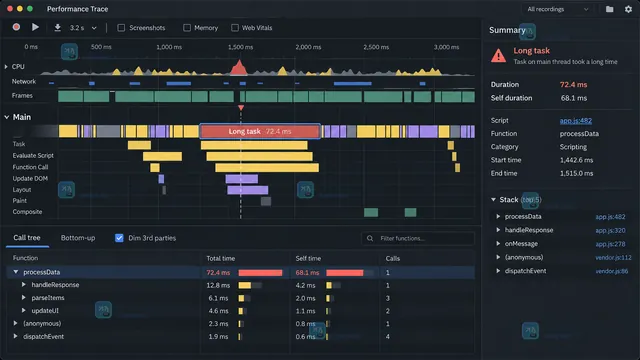Click the search magnifier icon
640x360 pixels.
point(370,238)
